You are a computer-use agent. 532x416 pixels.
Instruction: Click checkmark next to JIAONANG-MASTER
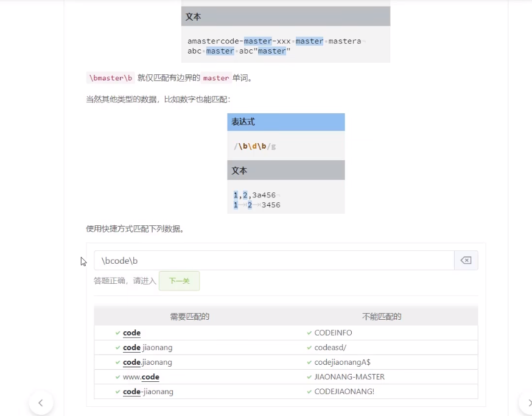[309, 377]
